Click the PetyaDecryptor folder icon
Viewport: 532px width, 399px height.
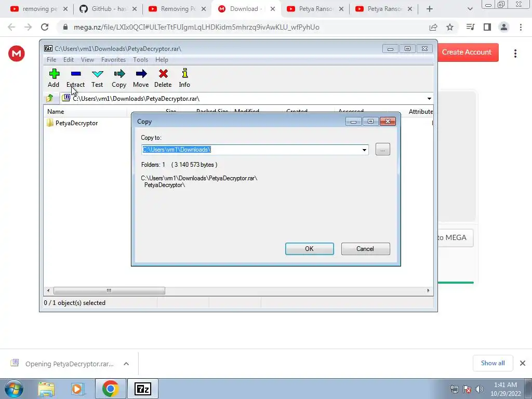50,123
